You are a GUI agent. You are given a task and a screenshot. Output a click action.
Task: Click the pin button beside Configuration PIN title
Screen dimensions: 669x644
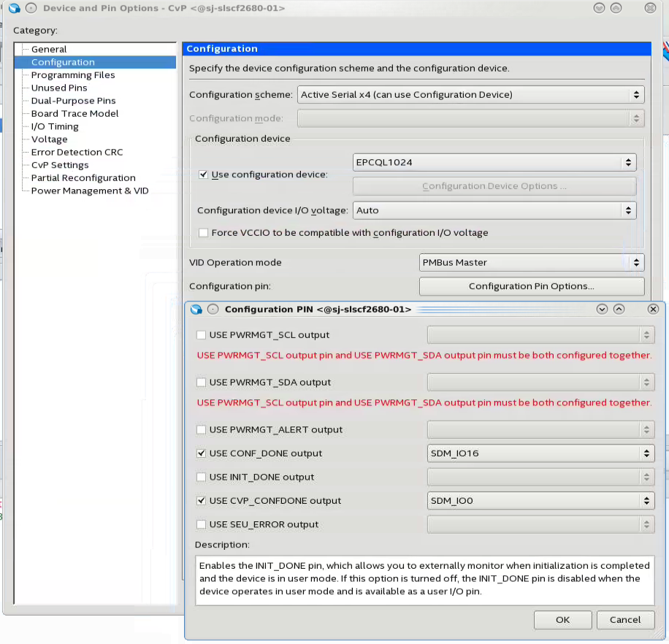(x=213, y=309)
